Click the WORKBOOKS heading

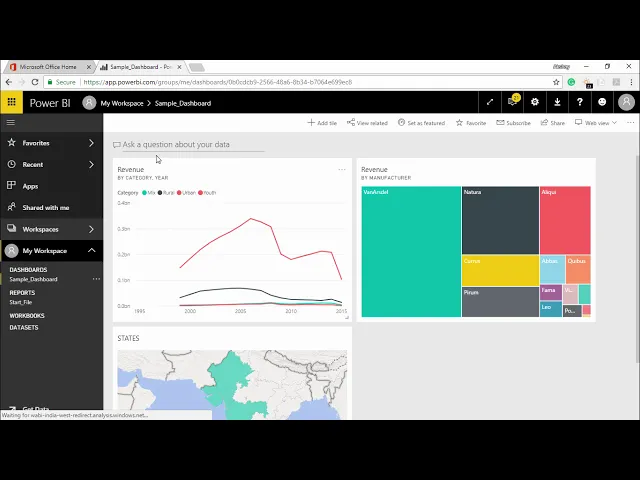[x=27, y=316]
